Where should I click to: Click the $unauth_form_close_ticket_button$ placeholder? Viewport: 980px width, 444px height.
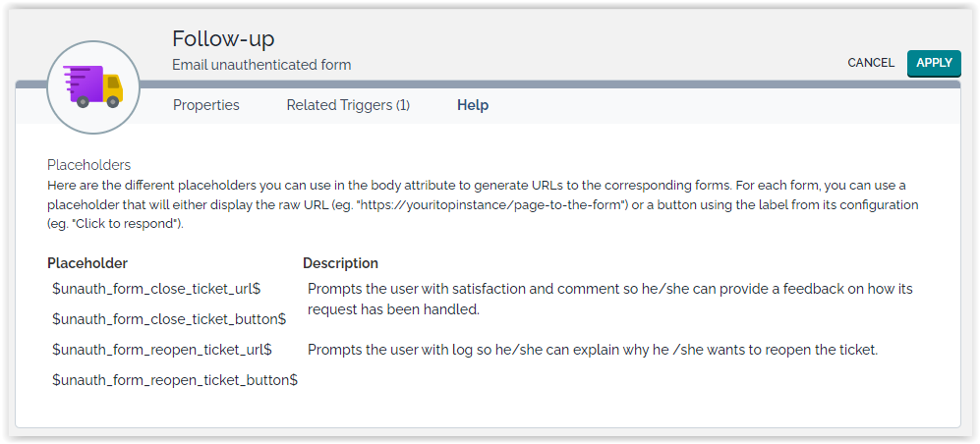[169, 319]
